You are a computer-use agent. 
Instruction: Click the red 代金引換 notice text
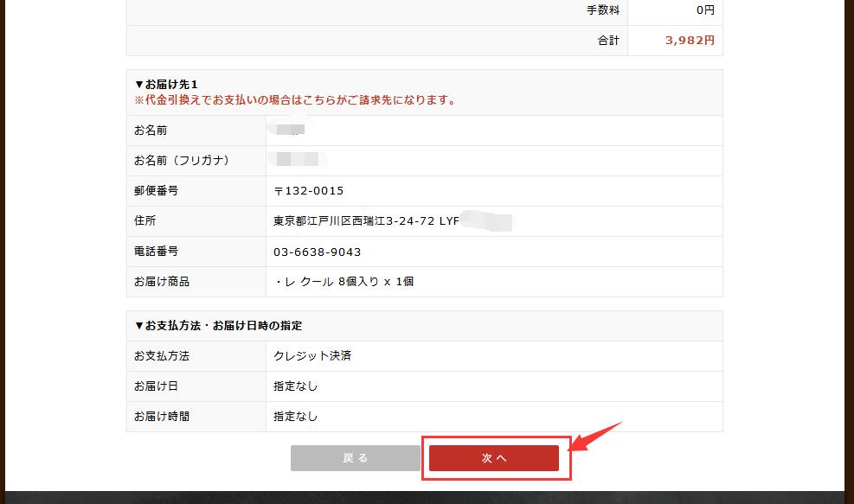point(295,100)
